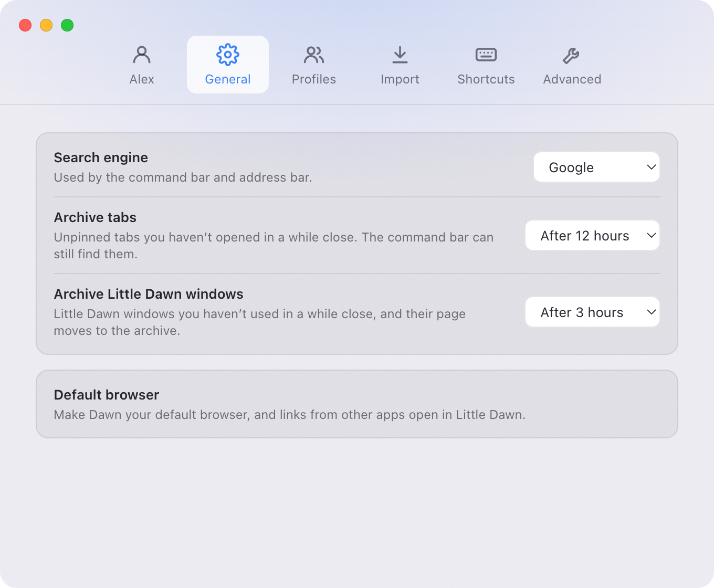
Task: Zoom the window with the green button
Action: [x=67, y=25]
